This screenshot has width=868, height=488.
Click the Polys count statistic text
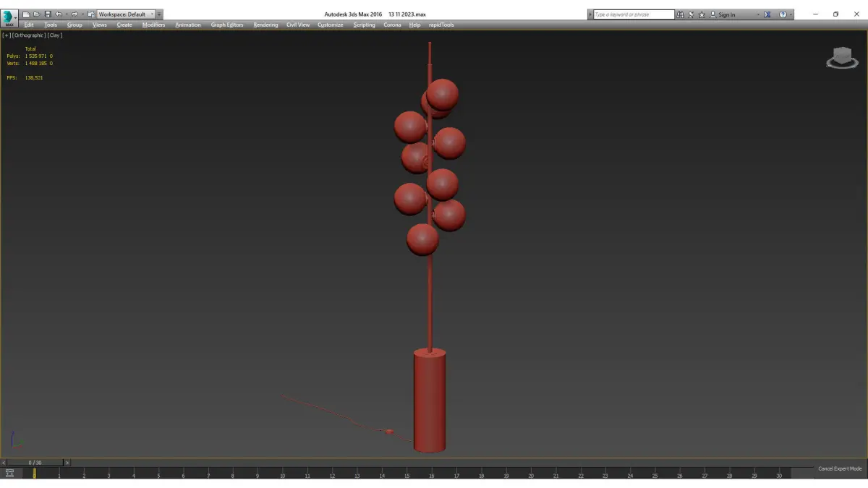click(x=30, y=56)
